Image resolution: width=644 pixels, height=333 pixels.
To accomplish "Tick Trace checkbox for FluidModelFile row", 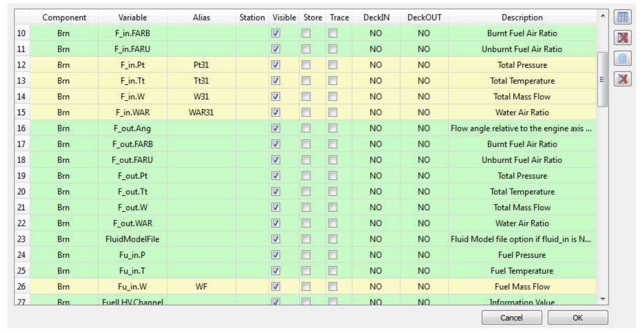I will [x=333, y=239].
